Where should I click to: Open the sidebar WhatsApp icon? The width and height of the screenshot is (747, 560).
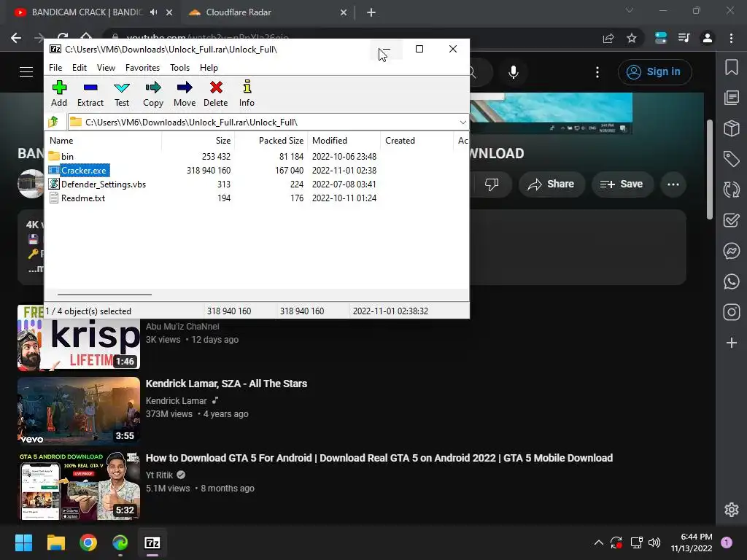click(731, 281)
